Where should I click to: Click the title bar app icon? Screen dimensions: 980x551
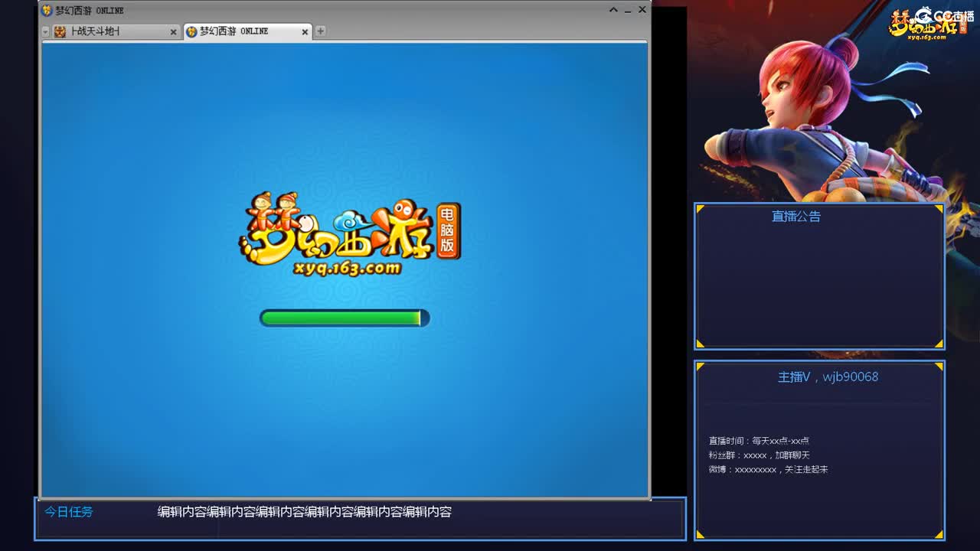47,10
